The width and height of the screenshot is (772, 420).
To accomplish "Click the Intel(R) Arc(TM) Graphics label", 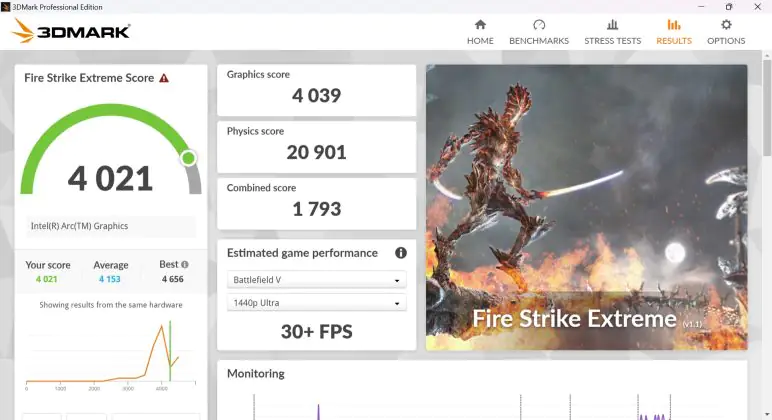I will [79, 226].
